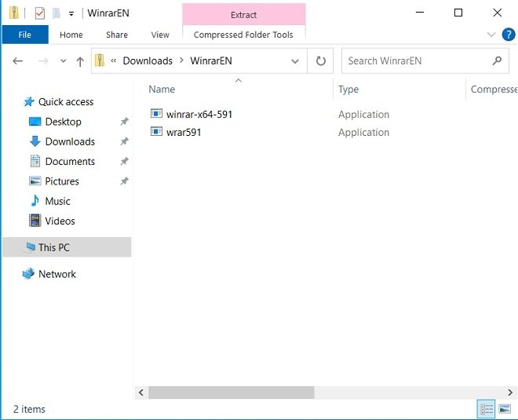Click the Properties checkmark quick access icon
Viewport: 518px width, 420px height.
coord(40,13)
